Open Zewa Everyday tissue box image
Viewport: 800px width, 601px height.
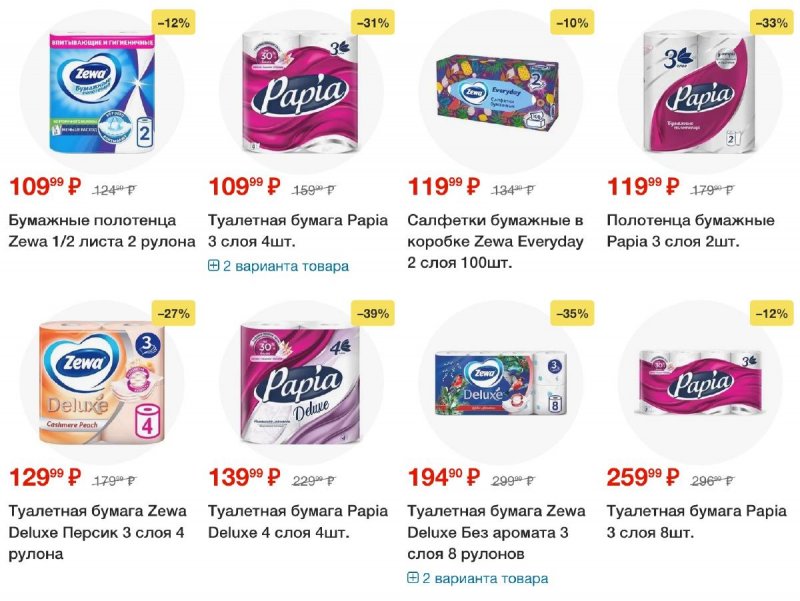coord(497,95)
